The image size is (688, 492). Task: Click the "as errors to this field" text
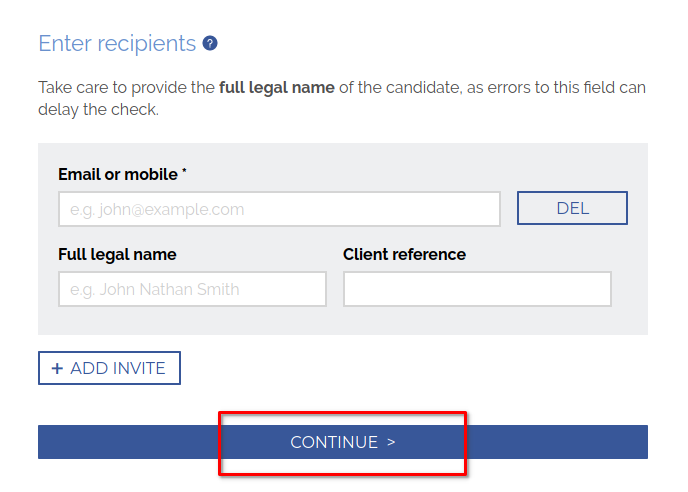538,88
